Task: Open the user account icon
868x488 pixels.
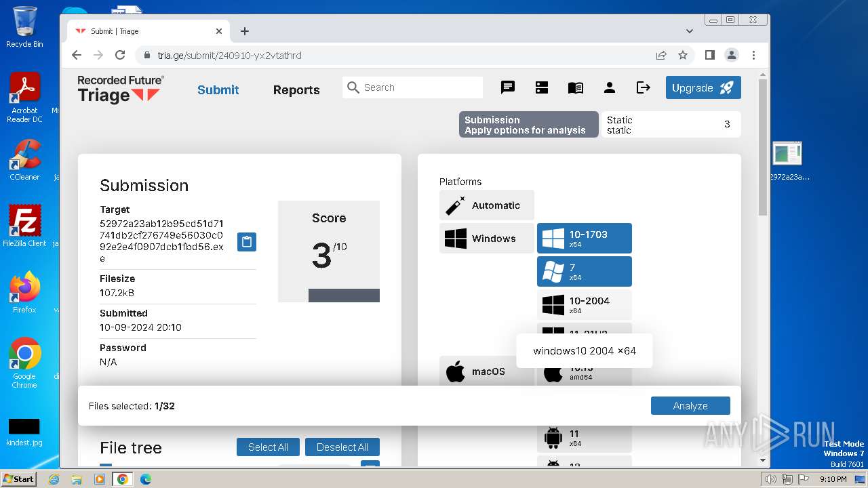Action: coord(610,87)
